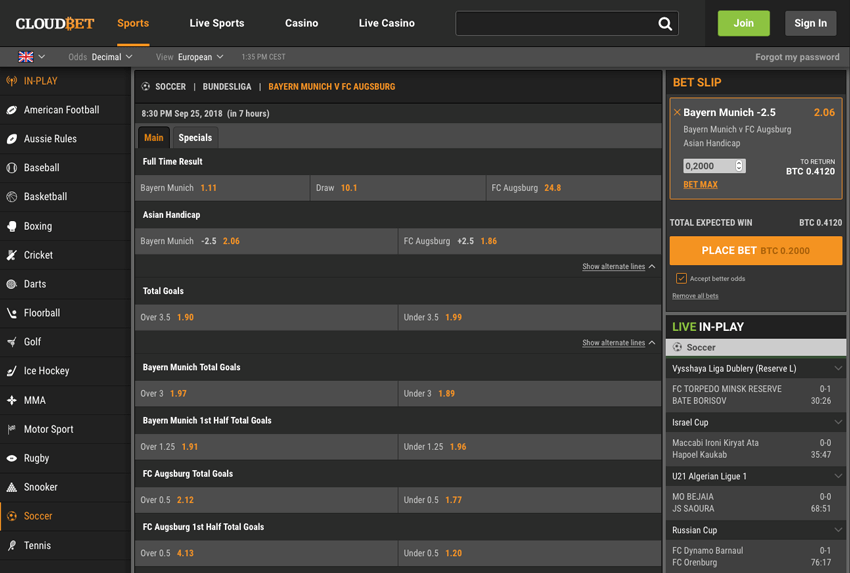
Task: Select Bayern Munich Over 3 at 1.97
Action: point(266,394)
